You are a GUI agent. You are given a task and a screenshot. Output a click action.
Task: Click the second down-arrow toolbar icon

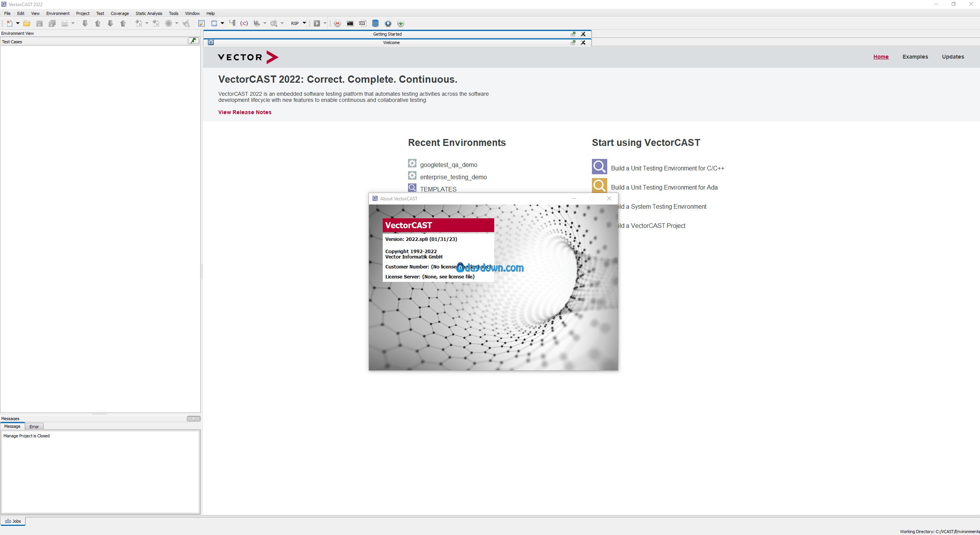pyautogui.click(x=110, y=23)
